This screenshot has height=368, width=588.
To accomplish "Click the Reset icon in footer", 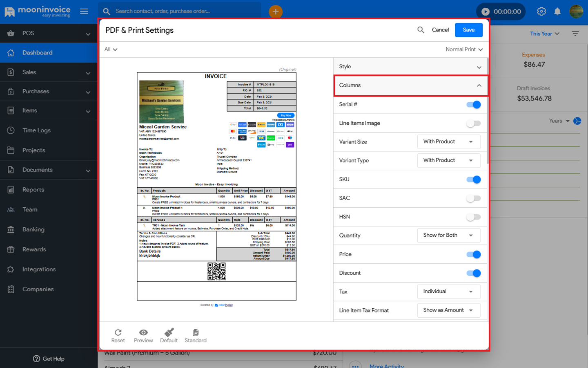I will point(118,332).
